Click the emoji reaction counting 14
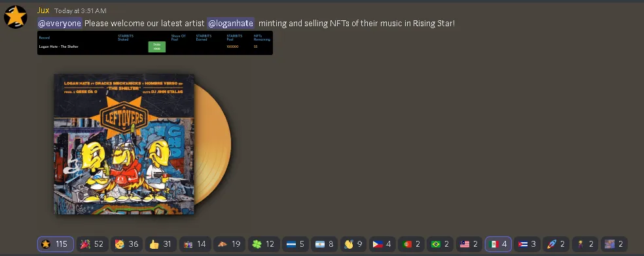The height and width of the screenshot is (256, 644). (195, 244)
